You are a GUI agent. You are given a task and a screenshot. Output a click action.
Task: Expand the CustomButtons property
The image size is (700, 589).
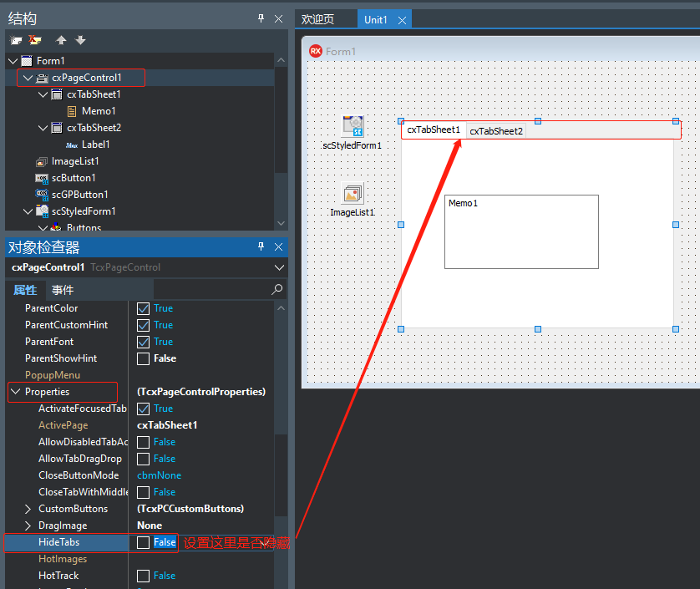(28, 509)
